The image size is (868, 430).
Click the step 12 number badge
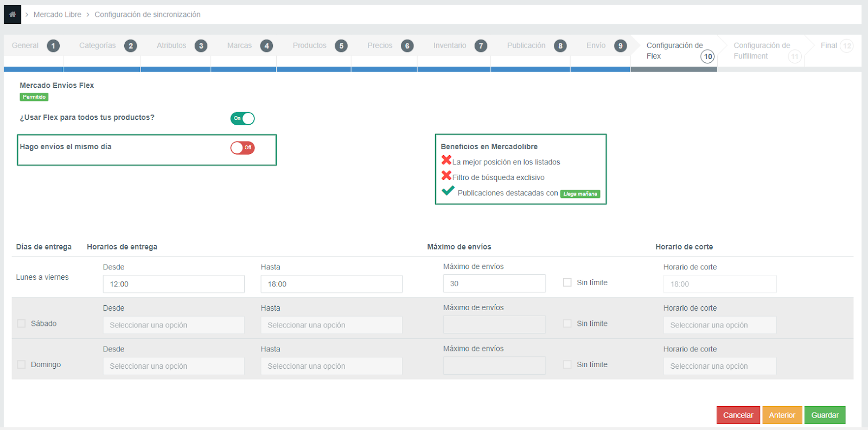[x=847, y=46]
